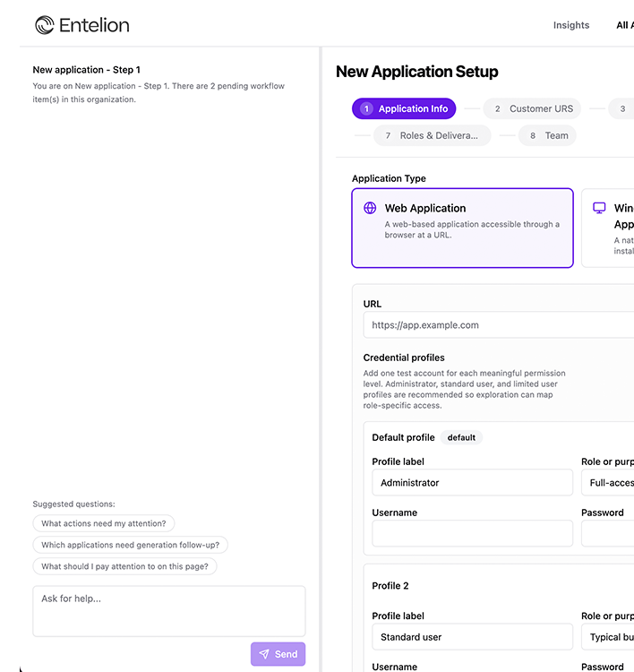Choose the Windows application type card

click(x=608, y=228)
